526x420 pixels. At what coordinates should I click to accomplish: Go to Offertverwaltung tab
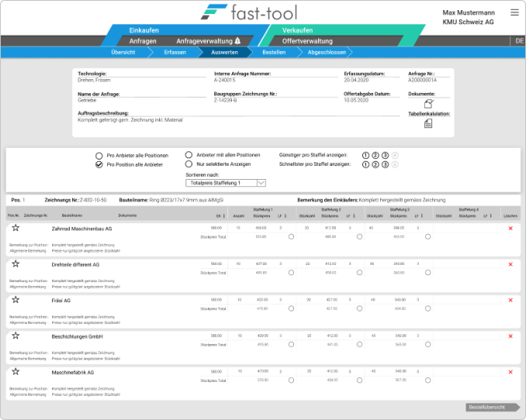click(307, 41)
